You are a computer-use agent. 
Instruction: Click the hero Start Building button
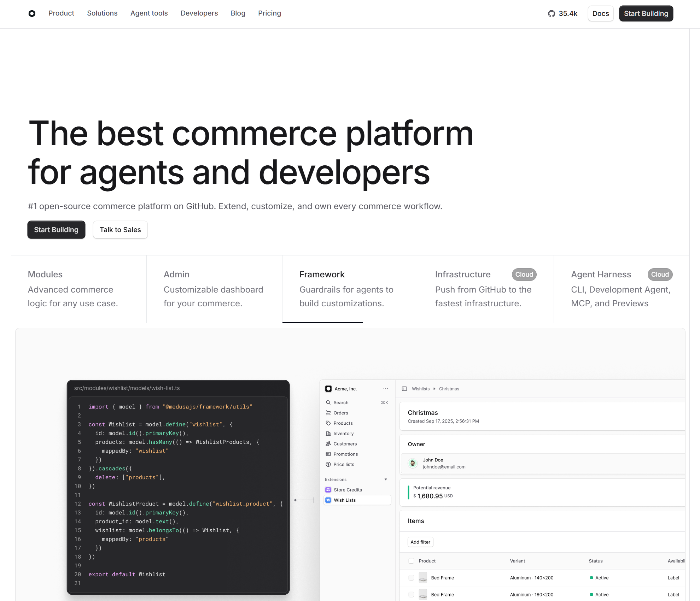point(56,230)
